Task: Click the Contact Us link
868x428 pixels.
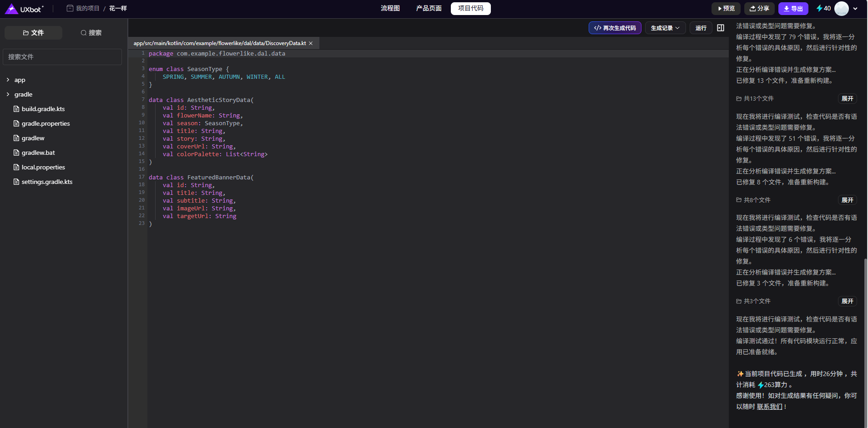Action: coord(769,407)
